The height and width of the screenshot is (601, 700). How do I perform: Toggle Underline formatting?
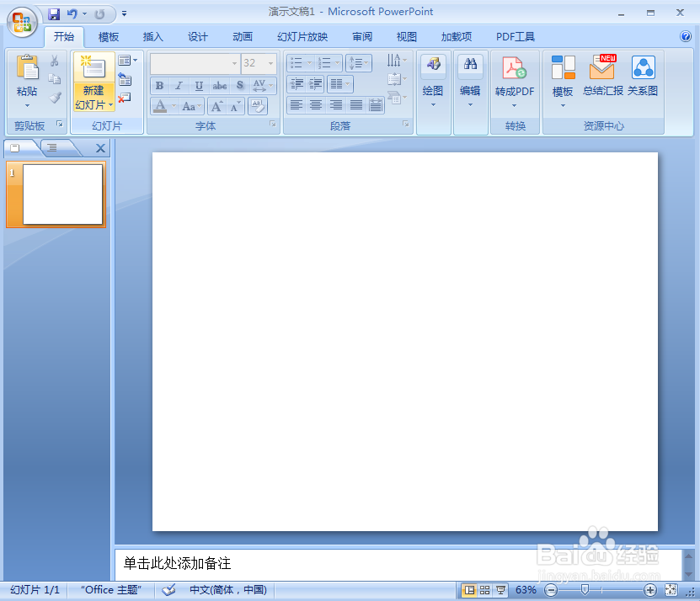[199, 85]
